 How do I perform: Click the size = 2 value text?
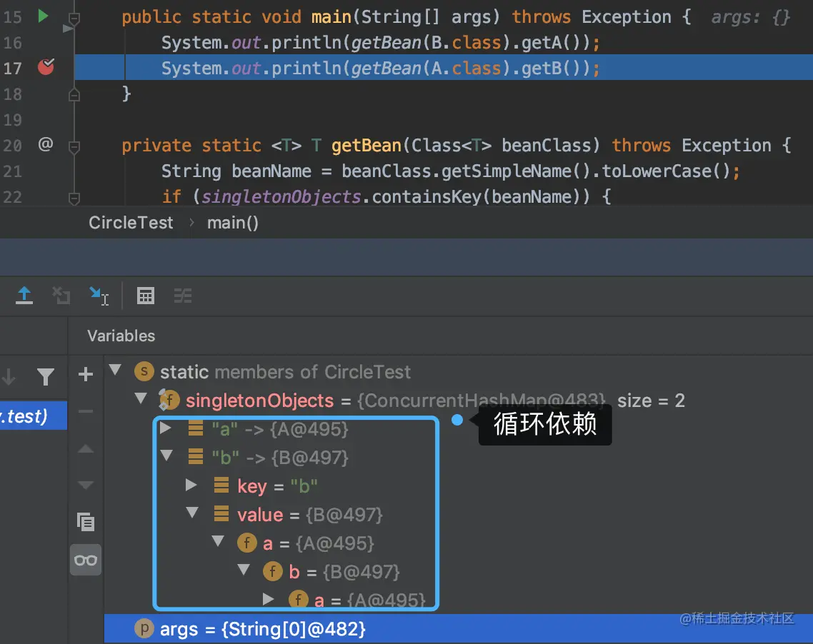pos(651,401)
